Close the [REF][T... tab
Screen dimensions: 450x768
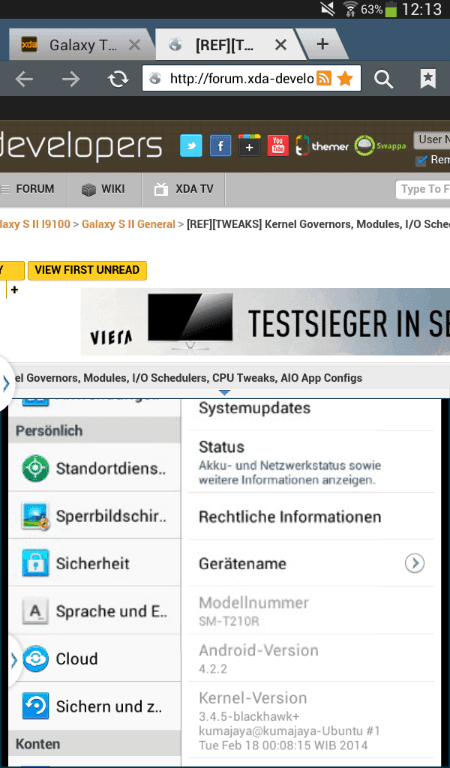point(281,45)
